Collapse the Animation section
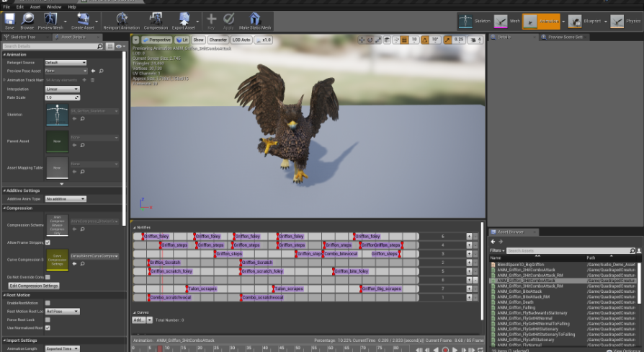 (4, 54)
